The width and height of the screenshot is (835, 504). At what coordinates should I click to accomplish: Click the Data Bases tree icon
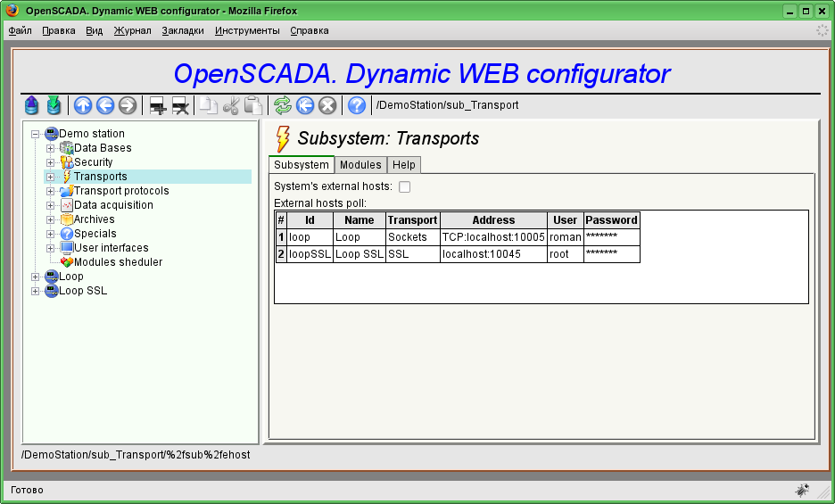point(67,147)
